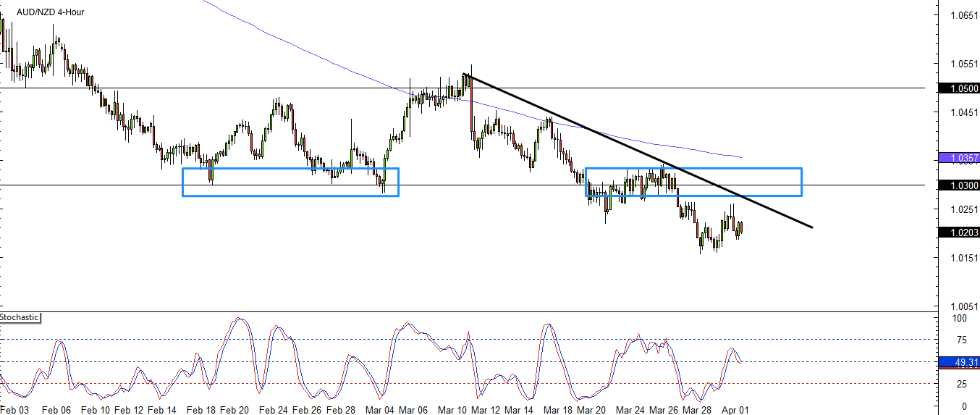
Task: Click the Feb 28 date label
Action: pos(340,410)
